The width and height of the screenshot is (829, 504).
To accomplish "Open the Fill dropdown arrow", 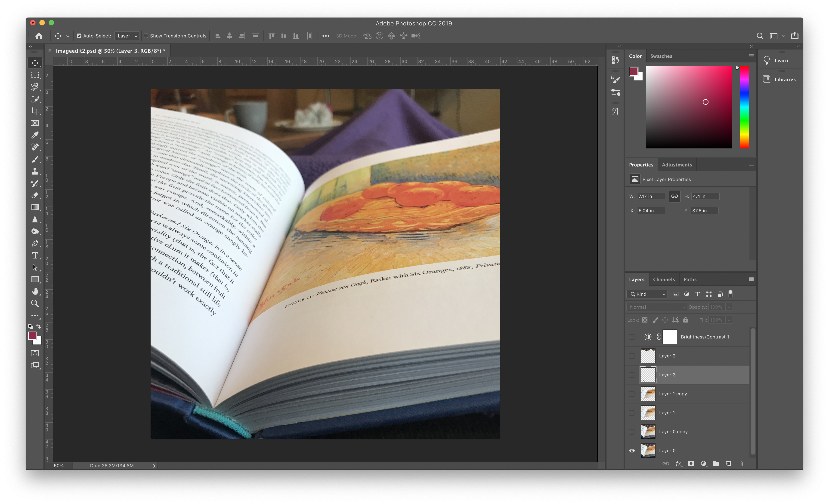I will point(728,320).
